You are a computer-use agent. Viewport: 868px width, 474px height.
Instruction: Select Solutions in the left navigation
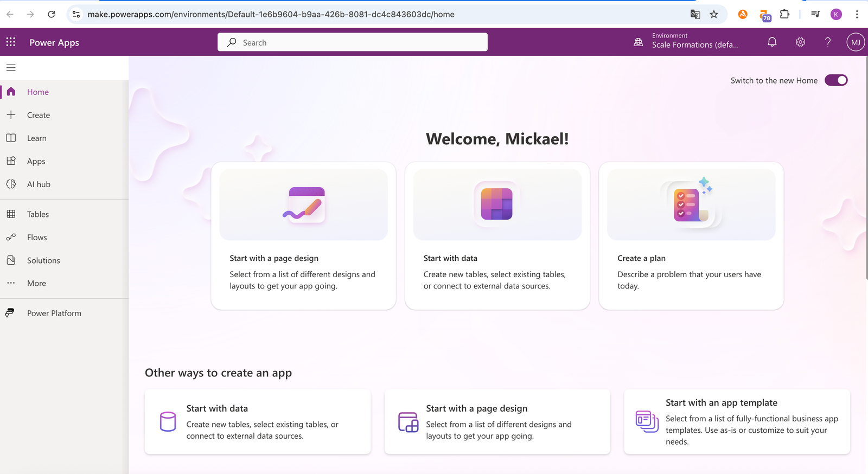click(x=43, y=260)
